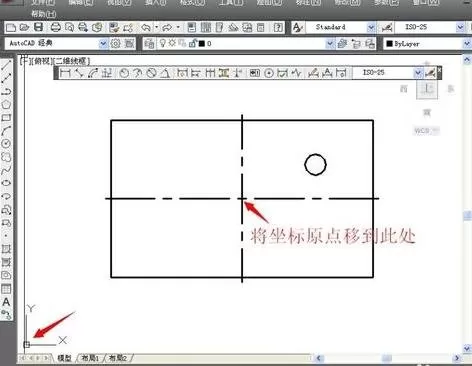Screen dimensions: 472x366
Task: Click the layer 0 black color swatch
Action: tap(202, 44)
